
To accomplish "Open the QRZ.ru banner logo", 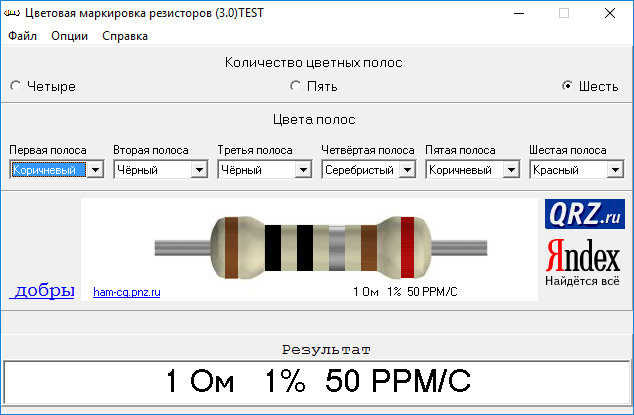I will (585, 214).
